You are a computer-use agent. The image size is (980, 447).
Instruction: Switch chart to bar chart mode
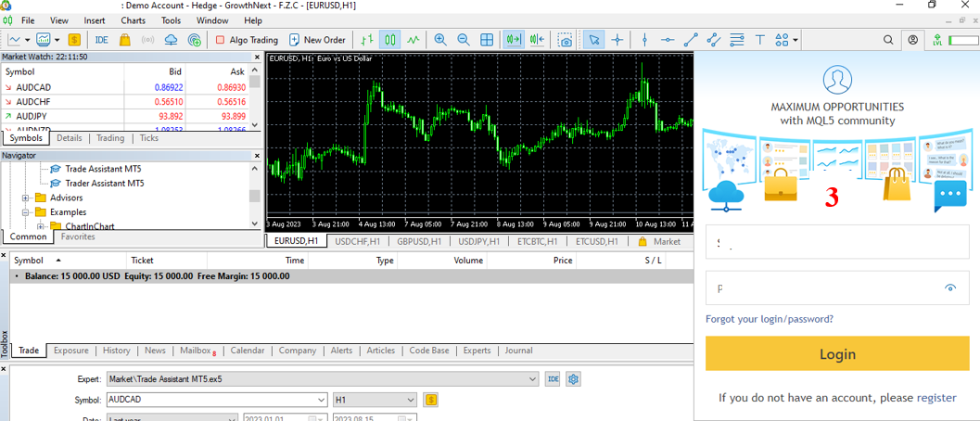(367, 40)
